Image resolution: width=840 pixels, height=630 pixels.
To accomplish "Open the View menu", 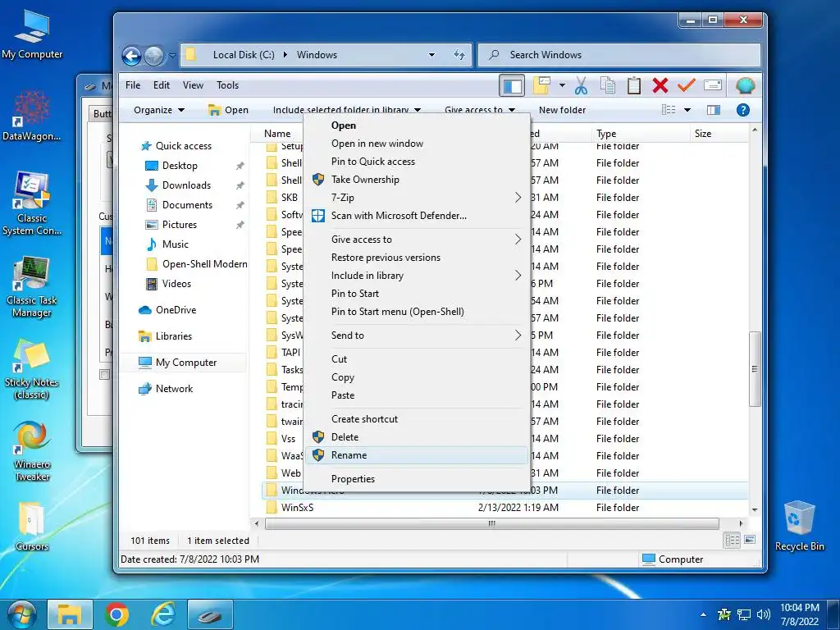I will coord(193,85).
